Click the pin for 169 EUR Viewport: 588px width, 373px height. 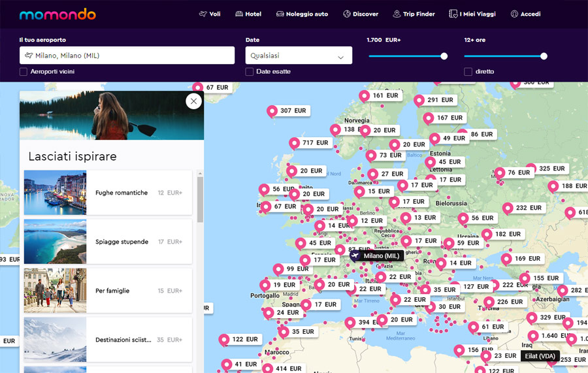[x=506, y=259]
